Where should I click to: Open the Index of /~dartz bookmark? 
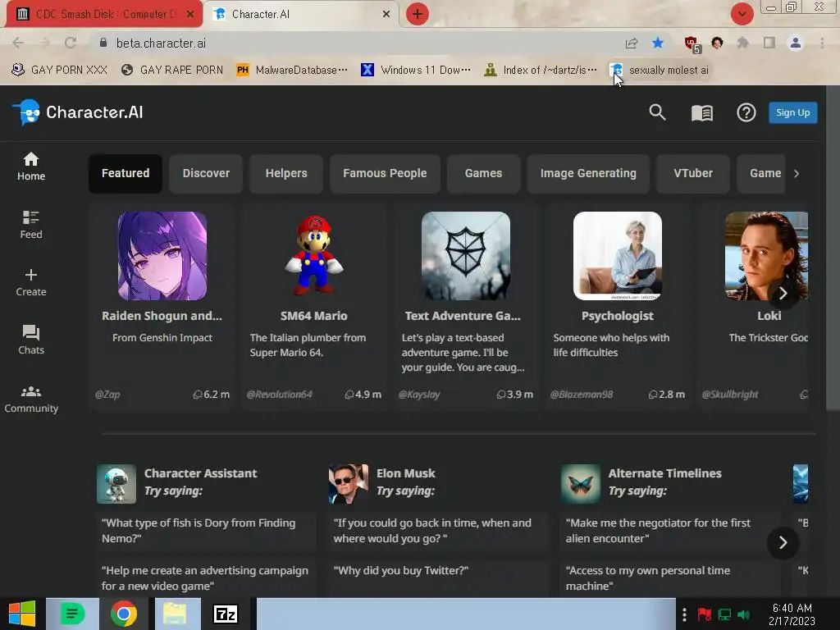540,71
